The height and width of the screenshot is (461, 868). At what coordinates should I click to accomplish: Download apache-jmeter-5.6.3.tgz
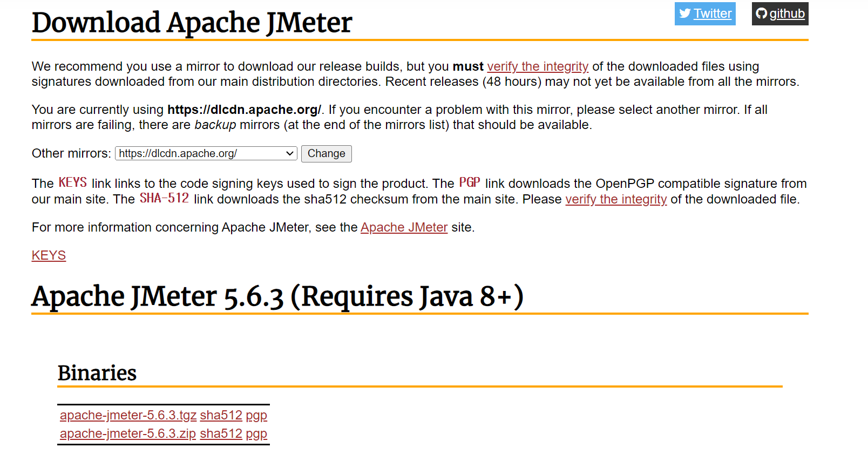(128, 415)
